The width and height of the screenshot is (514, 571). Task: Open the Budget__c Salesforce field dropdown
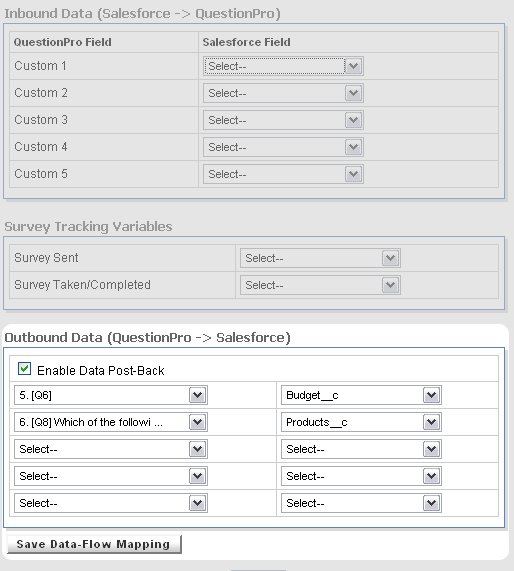coord(361,395)
